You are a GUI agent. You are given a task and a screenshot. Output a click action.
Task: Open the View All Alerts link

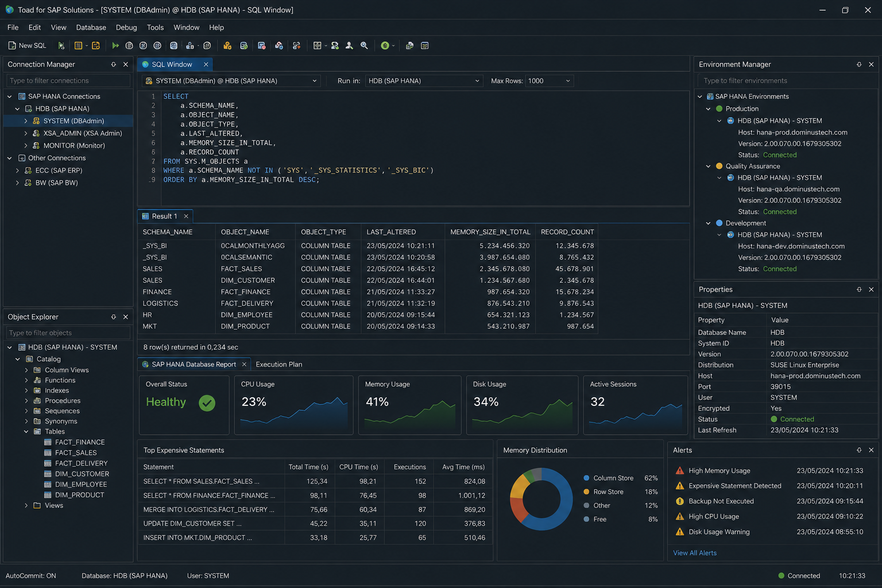click(695, 553)
